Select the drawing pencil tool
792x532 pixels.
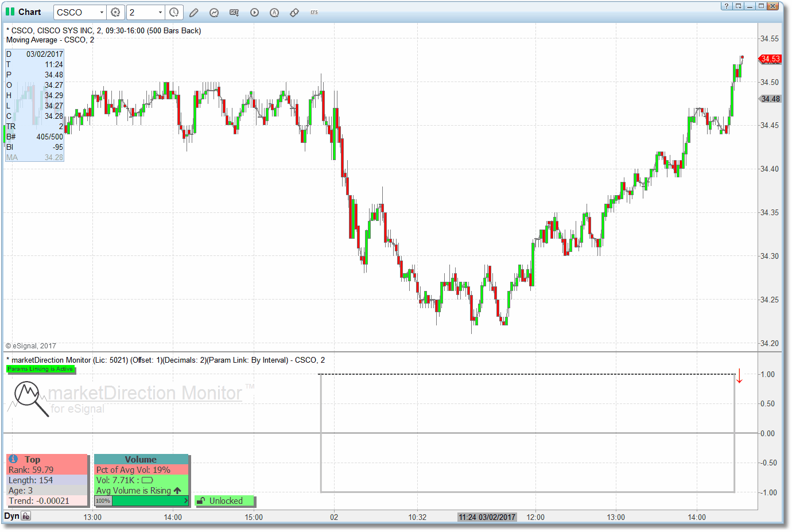click(x=194, y=12)
